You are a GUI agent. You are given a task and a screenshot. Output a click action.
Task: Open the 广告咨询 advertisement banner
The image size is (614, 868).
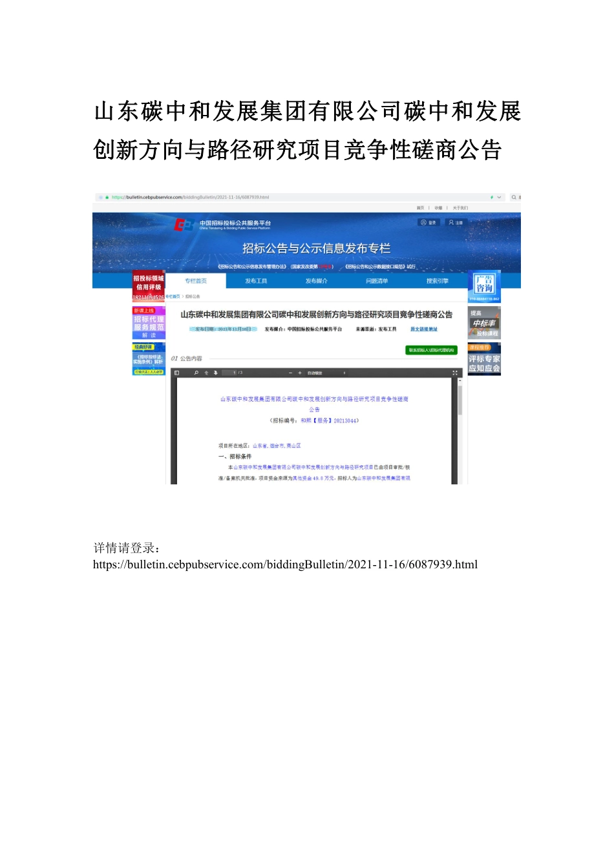tap(484, 287)
